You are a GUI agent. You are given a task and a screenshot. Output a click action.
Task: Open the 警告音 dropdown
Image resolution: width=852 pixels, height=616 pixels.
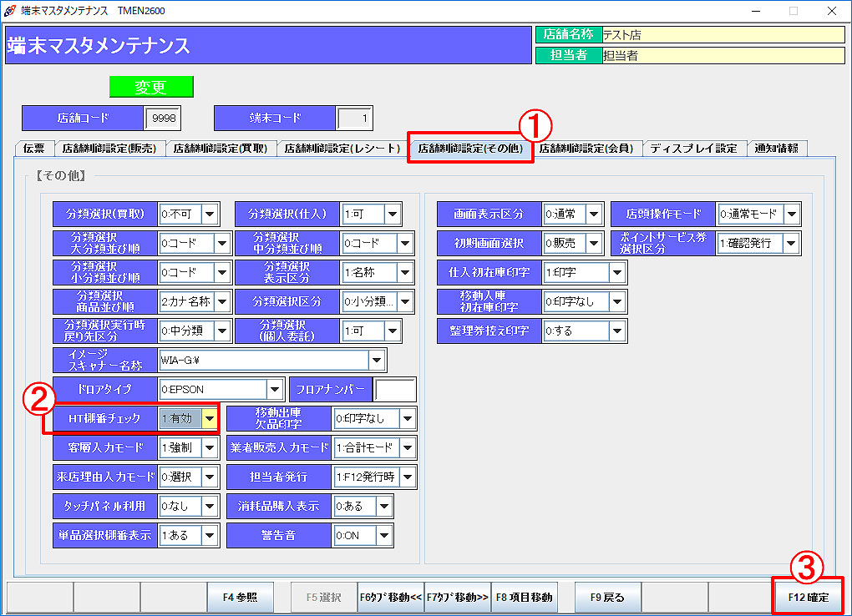(x=384, y=535)
